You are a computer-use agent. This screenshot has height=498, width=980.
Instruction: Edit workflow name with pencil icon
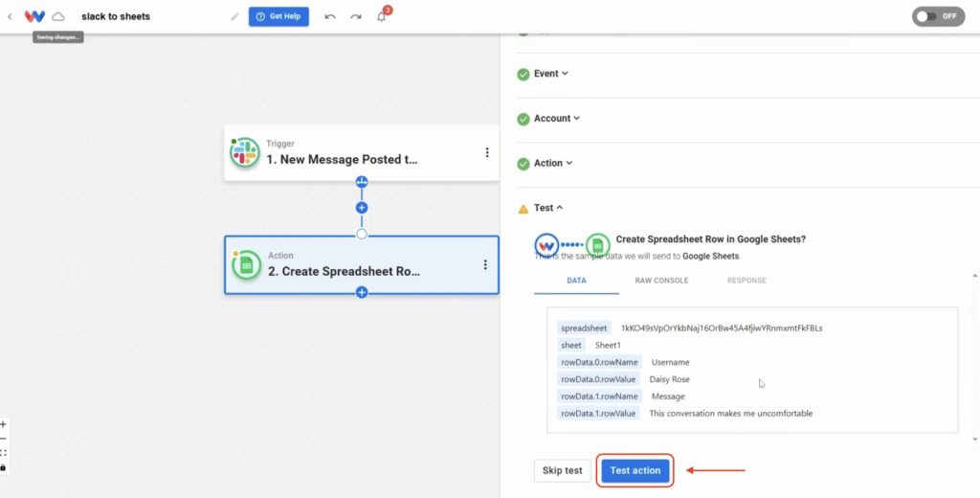click(x=235, y=17)
